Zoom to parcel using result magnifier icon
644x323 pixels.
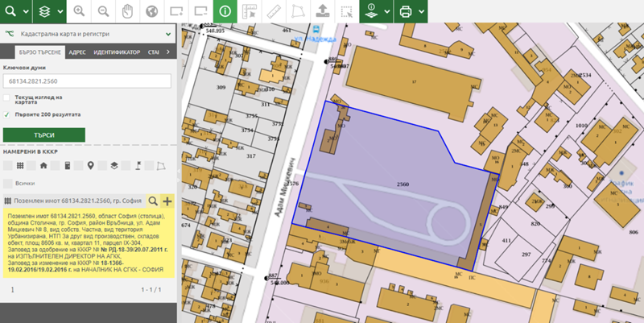pos(153,201)
